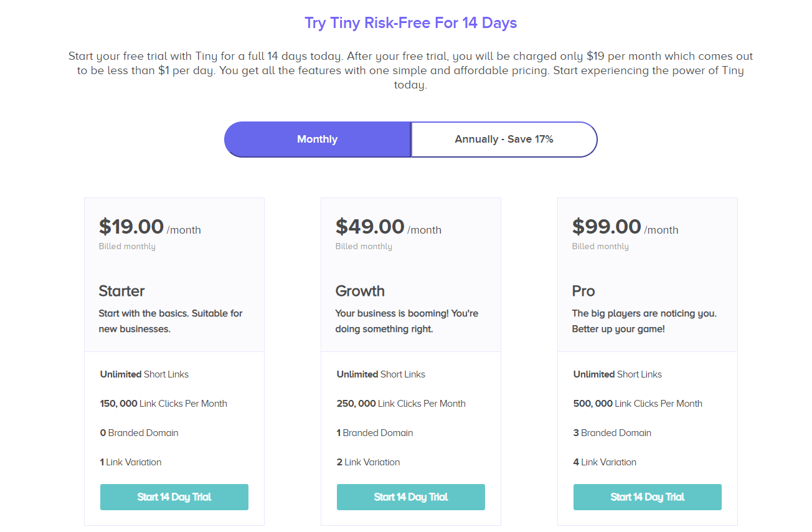Click the Starter plan description text
The width and height of the screenshot is (812, 532).
pos(171,321)
